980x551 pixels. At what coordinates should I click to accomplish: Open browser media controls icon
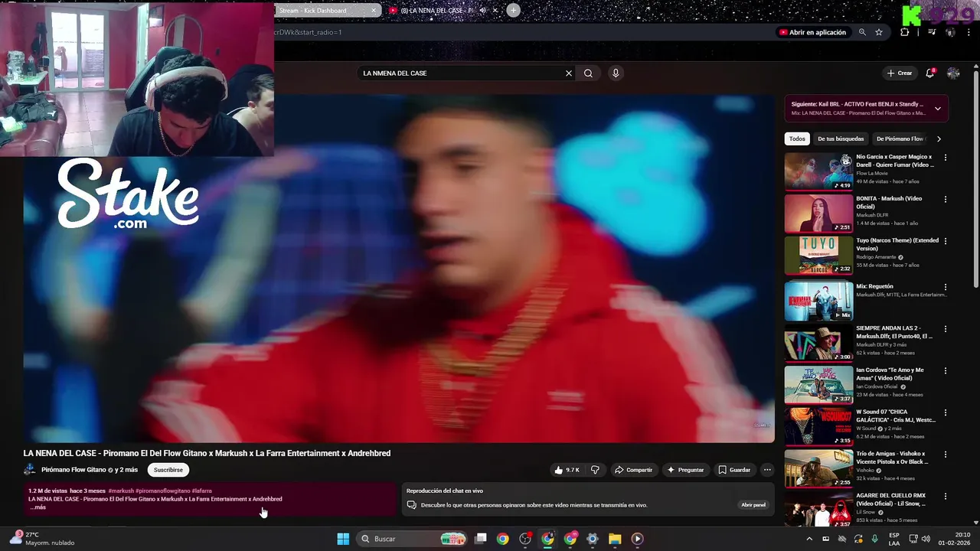point(932,32)
